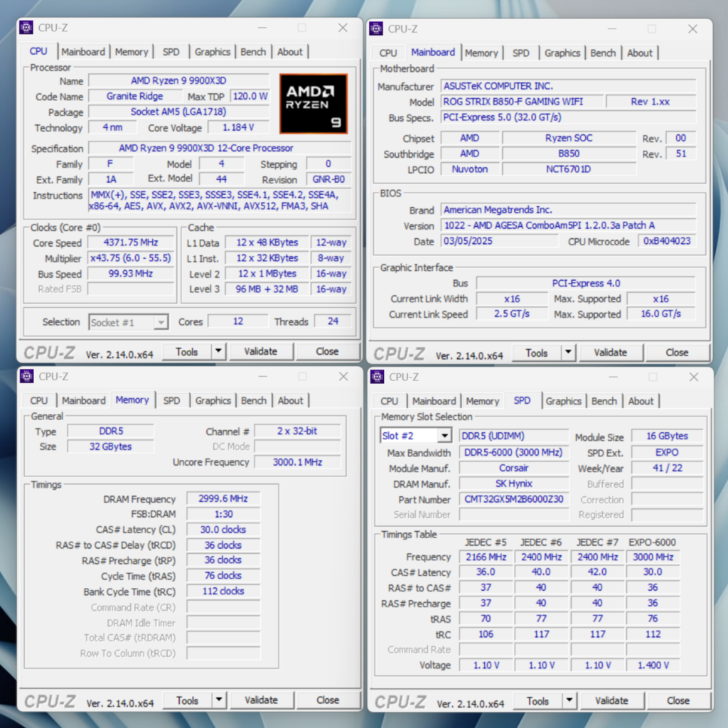Click the BIOS date field 03/05/2025

[x=500, y=241]
